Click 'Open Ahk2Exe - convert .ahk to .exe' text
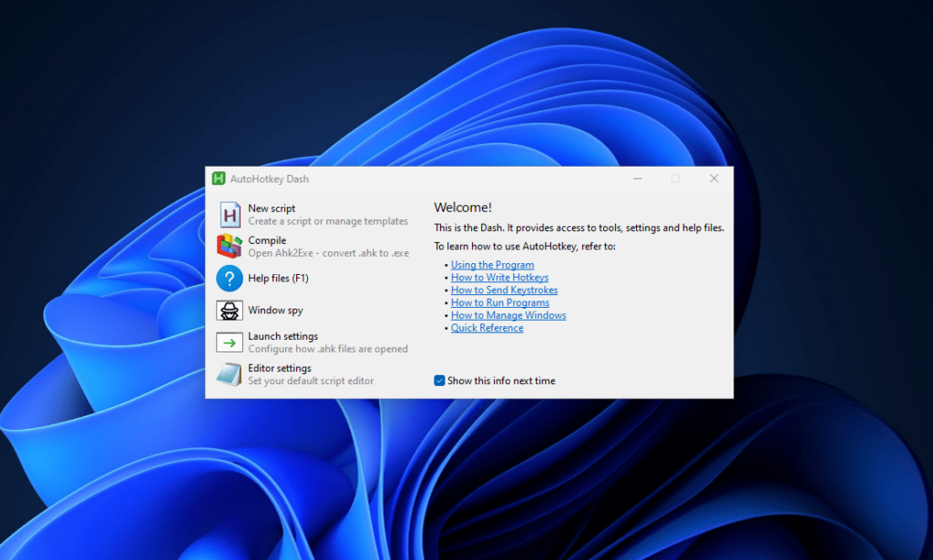 [x=328, y=253]
